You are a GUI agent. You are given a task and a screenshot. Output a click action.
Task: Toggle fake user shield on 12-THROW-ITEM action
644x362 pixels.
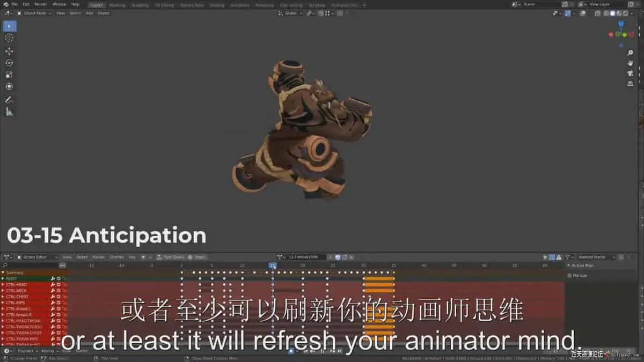338,257
